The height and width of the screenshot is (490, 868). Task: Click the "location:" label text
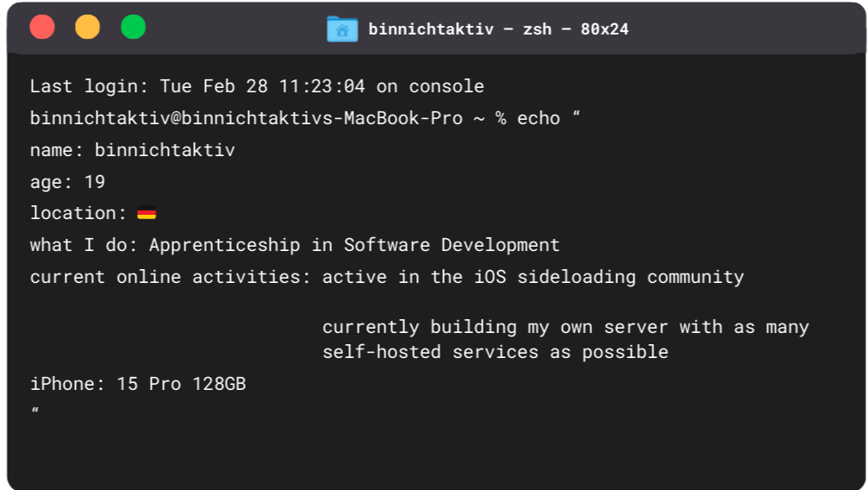(78, 213)
